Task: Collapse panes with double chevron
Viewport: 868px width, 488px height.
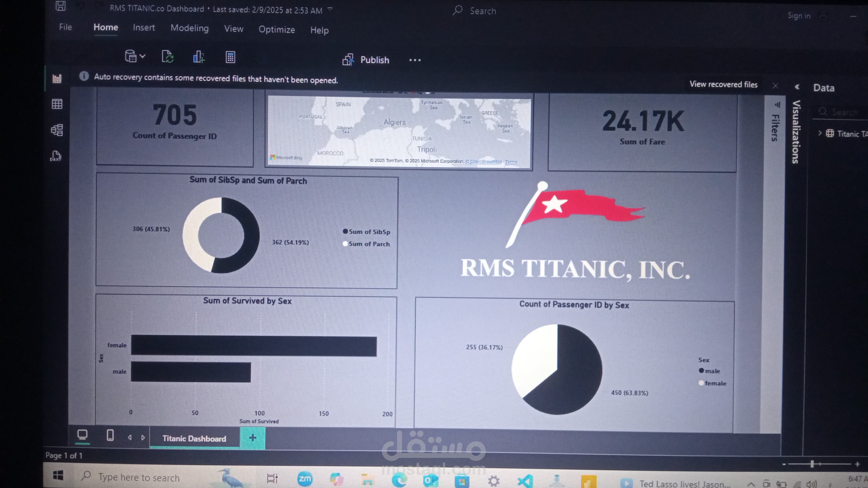Action: coord(797,87)
